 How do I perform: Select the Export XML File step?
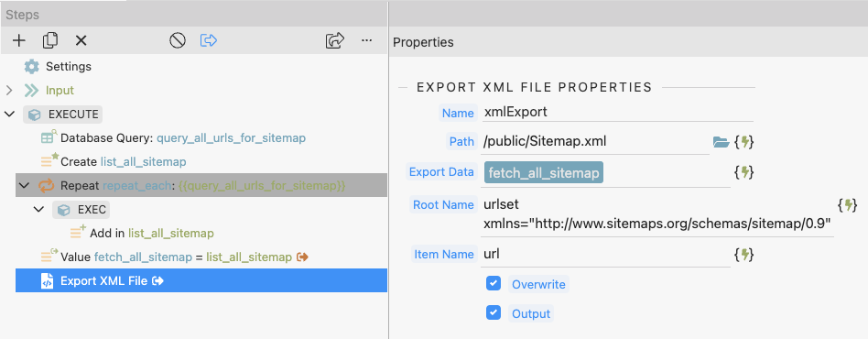click(201, 281)
